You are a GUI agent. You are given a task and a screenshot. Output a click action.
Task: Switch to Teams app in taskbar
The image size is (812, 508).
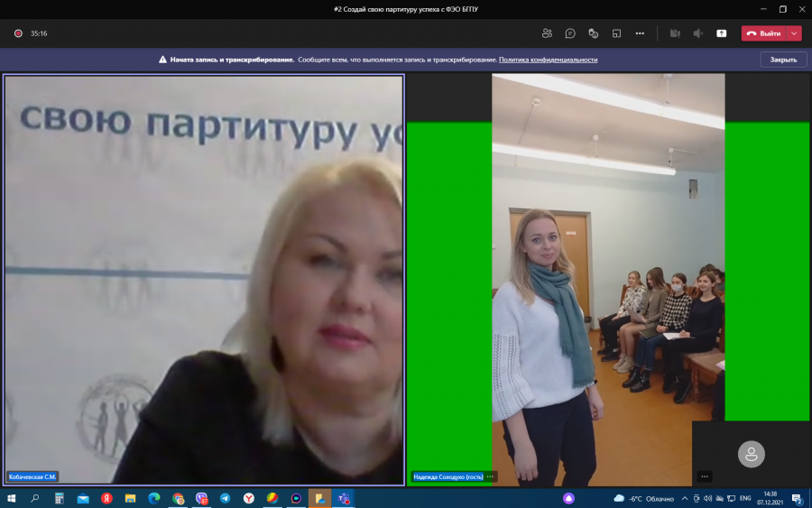pyautogui.click(x=344, y=498)
